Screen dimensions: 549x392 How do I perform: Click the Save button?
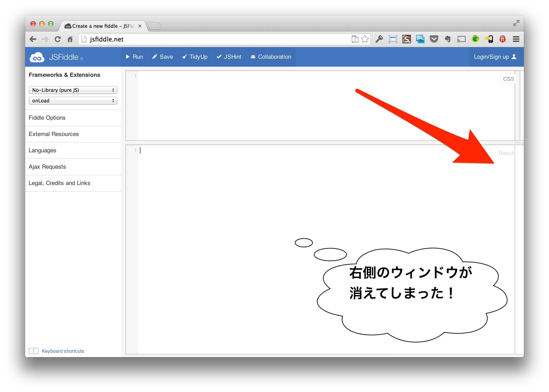[x=163, y=57]
